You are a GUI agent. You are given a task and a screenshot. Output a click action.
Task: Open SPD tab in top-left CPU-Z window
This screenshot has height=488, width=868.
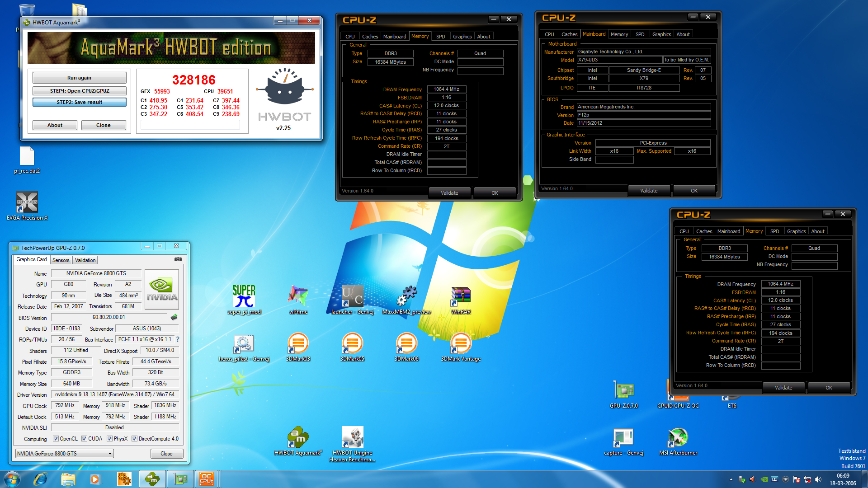[x=441, y=37]
